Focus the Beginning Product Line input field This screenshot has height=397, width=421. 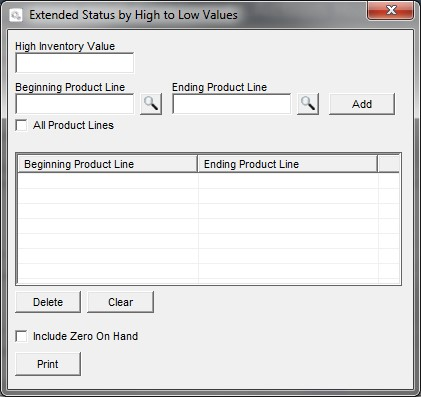click(75, 104)
